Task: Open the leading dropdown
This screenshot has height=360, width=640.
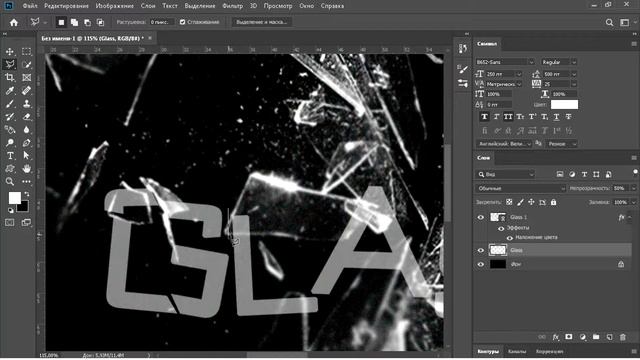Action: tap(574, 74)
